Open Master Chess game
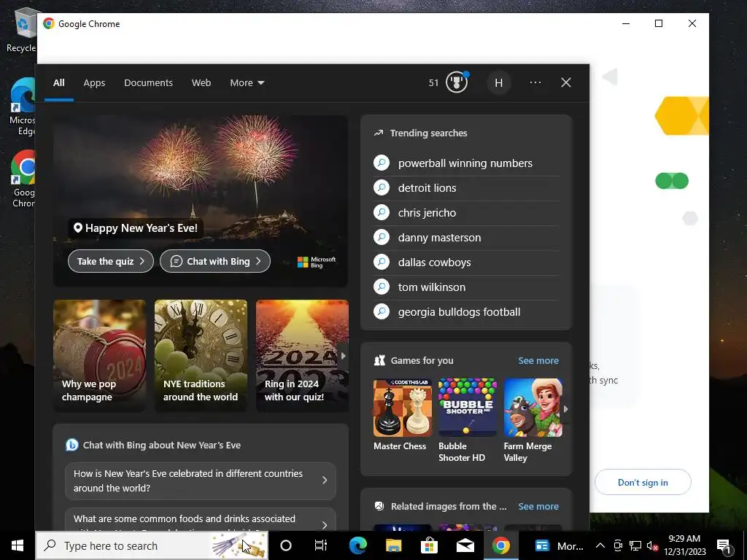This screenshot has height=560, width=747. (x=402, y=415)
